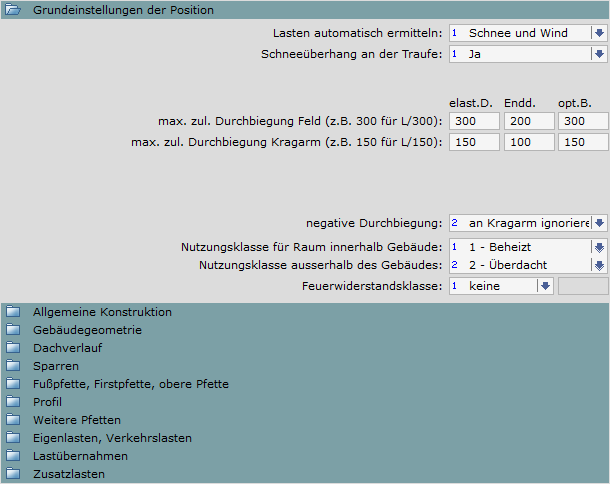Viewport: 610px width, 484px height.
Task: Open the Feuerwiderstandsklasse dropdown
Action: pos(544,286)
